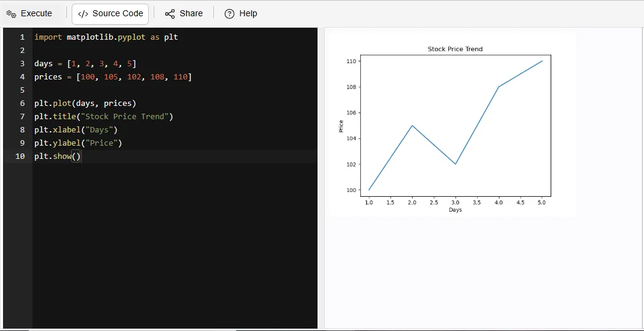Click the 110 y-axis tick label
This screenshot has height=331, width=644.
click(353, 61)
